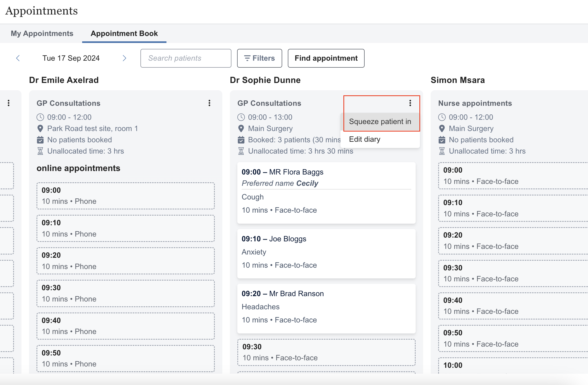Click the filter icon on the Filters button
The width and height of the screenshot is (588, 385).
pyautogui.click(x=247, y=58)
